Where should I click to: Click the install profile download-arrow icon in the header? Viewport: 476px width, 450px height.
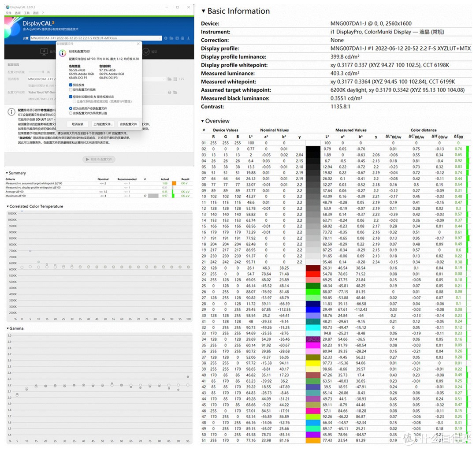(x=188, y=38)
